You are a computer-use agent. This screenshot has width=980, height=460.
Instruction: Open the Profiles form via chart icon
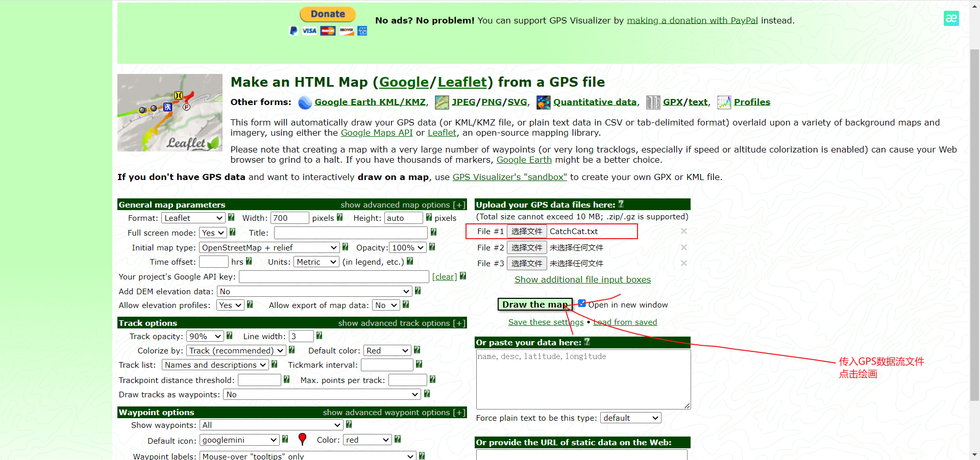(x=724, y=102)
